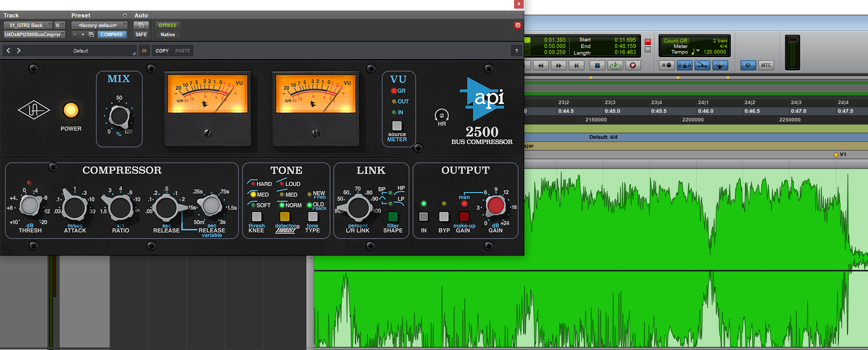The height and width of the screenshot is (350, 868).
Task: Toggle the MIDI Merge button
Action: pyautogui.click(x=702, y=65)
